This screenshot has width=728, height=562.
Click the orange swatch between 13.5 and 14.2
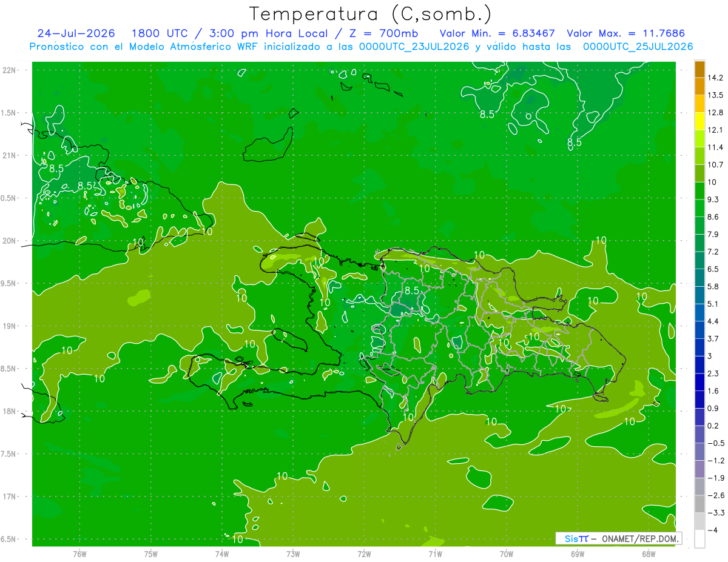click(699, 86)
